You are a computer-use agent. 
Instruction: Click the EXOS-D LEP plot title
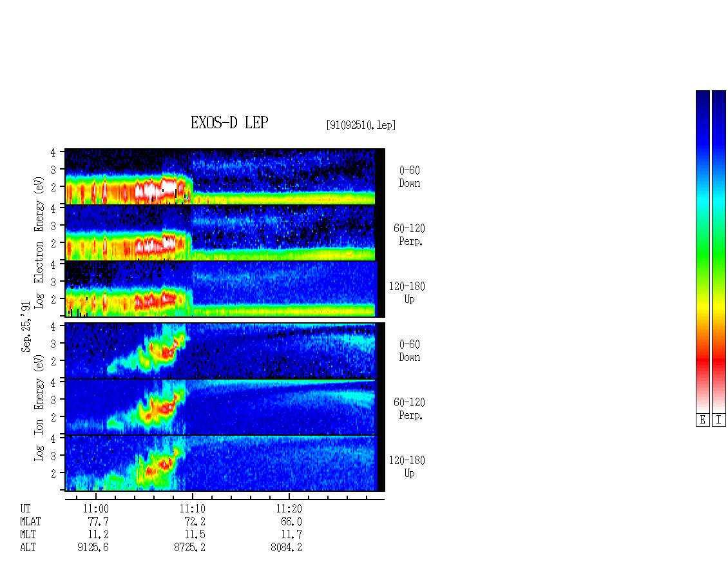[229, 122]
